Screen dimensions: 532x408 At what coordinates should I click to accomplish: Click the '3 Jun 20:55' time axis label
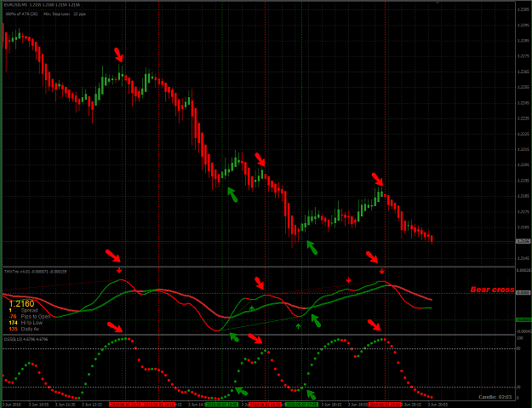(x=438, y=405)
